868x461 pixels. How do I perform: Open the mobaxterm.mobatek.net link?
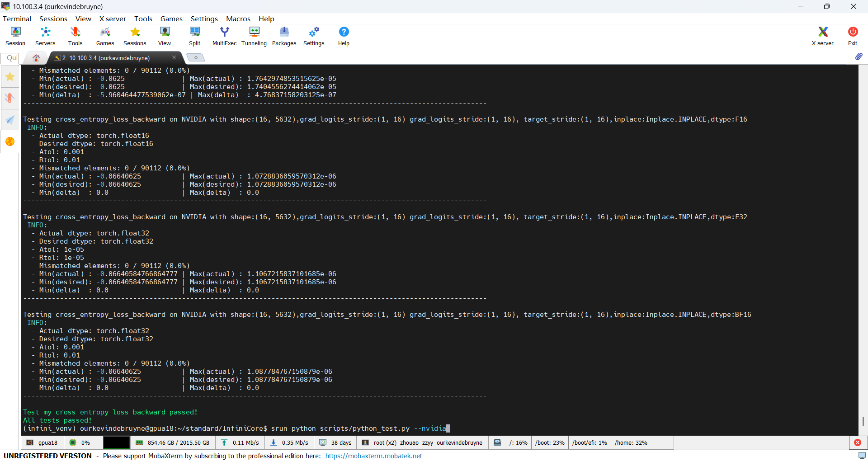[x=374, y=456]
